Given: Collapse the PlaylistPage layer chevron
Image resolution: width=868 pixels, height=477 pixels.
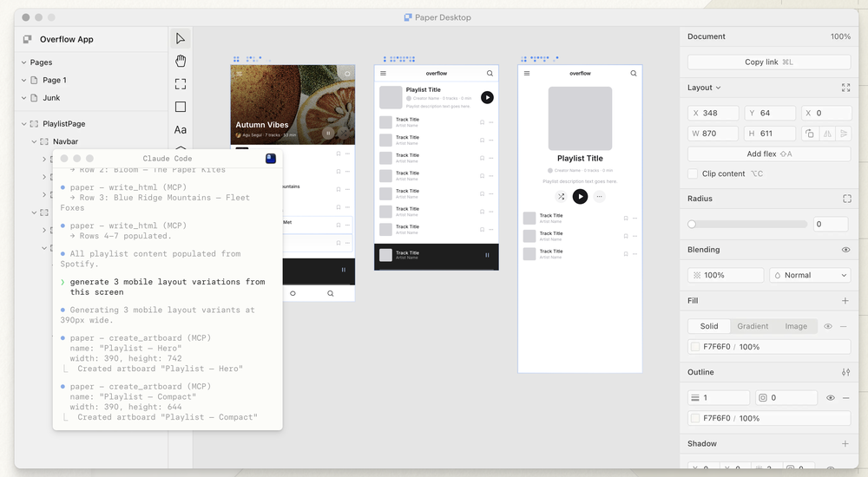Looking at the screenshot, I should [x=23, y=124].
